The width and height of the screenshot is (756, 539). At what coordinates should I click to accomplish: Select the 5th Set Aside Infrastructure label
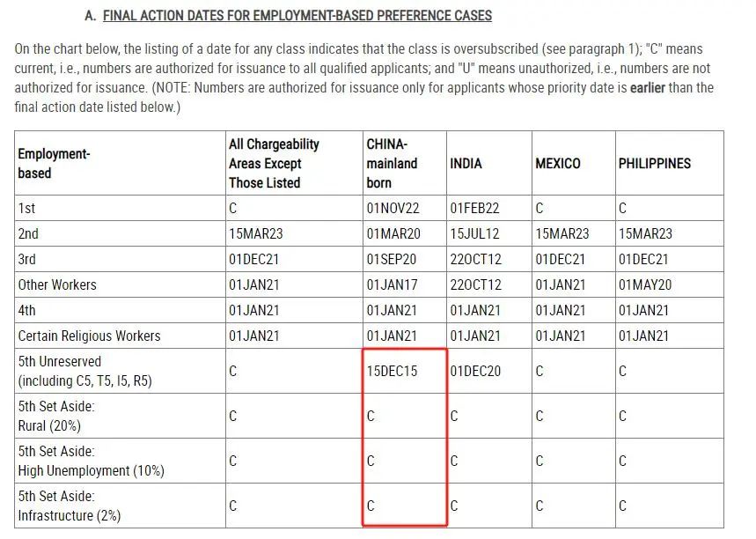click(69, 506)
